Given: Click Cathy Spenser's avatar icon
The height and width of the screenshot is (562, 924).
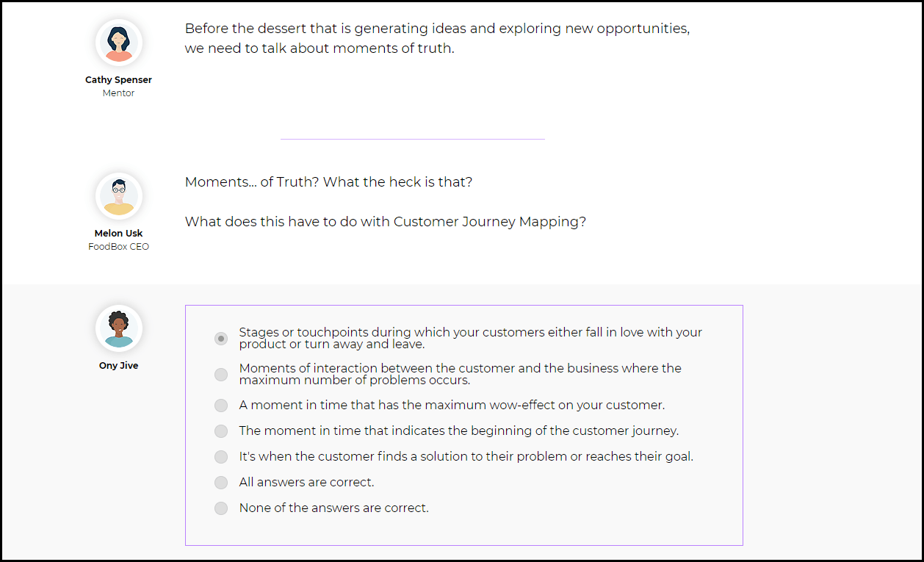Looking at the screenshot, I should point(119,43).
